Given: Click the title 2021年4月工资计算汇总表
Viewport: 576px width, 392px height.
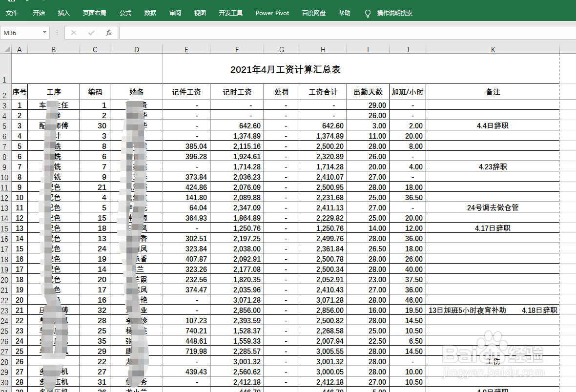Looking at the screenshot, I should pyautogui.click(x=286, y=69).
